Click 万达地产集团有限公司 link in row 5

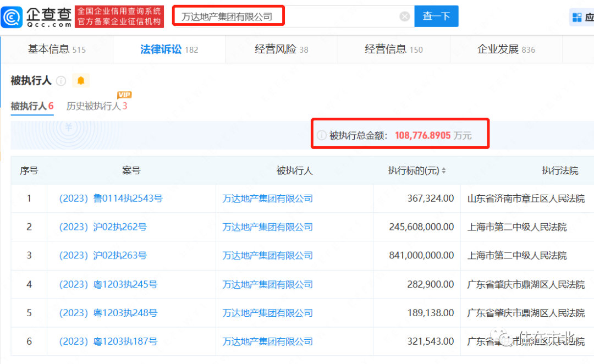pos(267,313)
